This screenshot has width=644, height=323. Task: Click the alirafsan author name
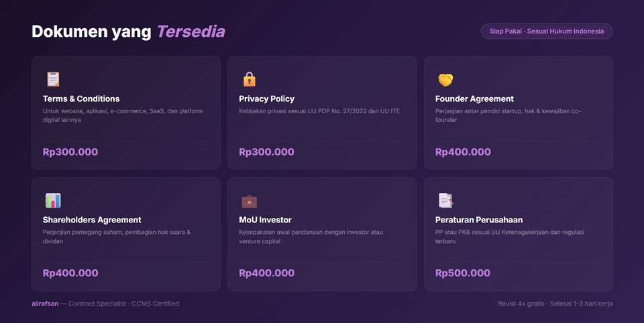tap(44, 304)
